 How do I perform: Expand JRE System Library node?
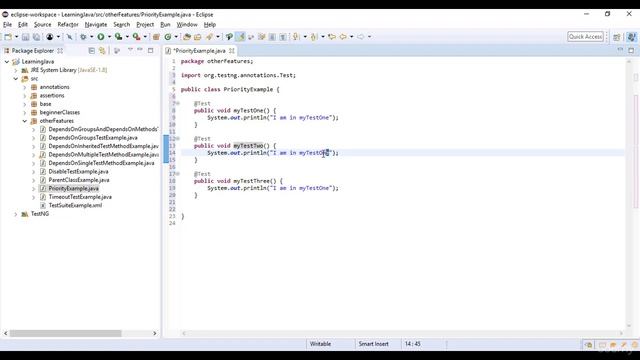coord(16,70)
